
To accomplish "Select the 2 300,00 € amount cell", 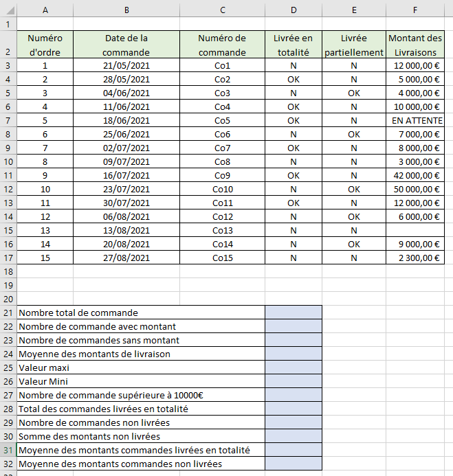I will click(x=415, y=258).
